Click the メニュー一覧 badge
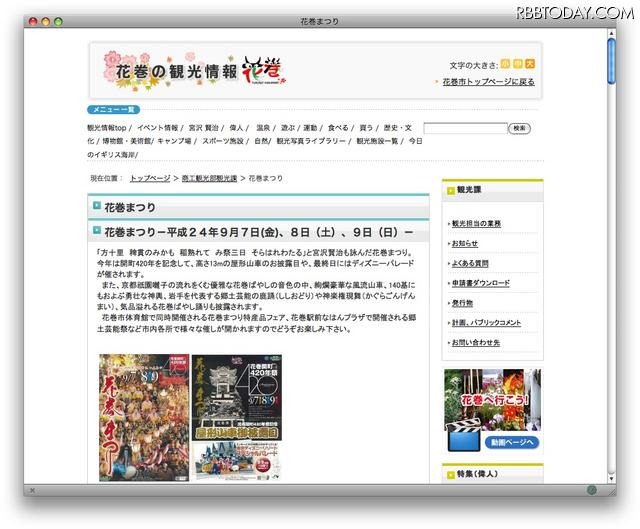640x529 pixels. 113,109
